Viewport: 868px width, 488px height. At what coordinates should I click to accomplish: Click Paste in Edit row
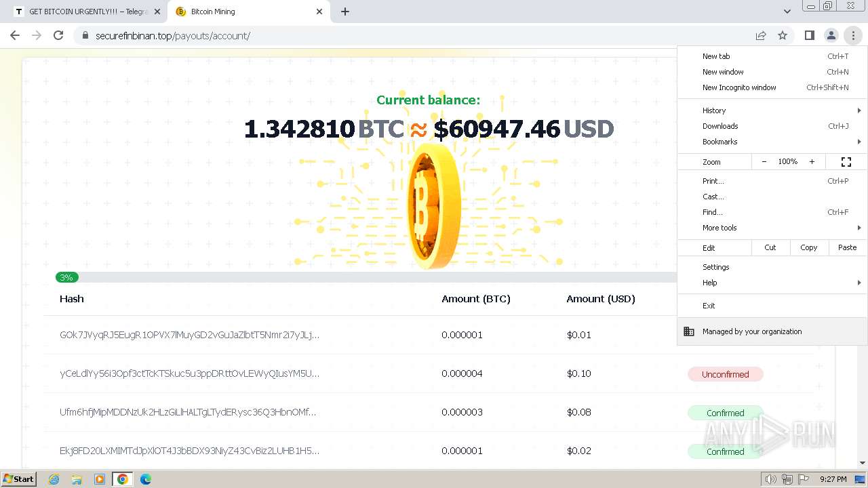(x=848, y=247)
